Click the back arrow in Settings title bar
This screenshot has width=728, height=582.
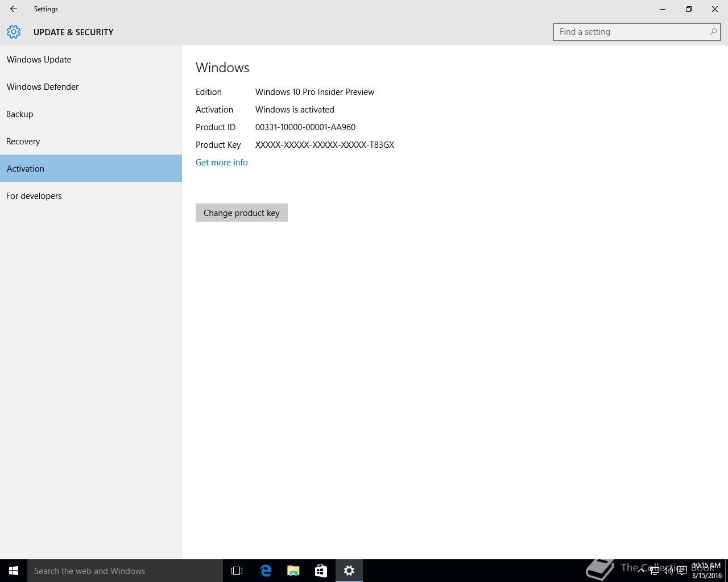[x=14, y=9]
